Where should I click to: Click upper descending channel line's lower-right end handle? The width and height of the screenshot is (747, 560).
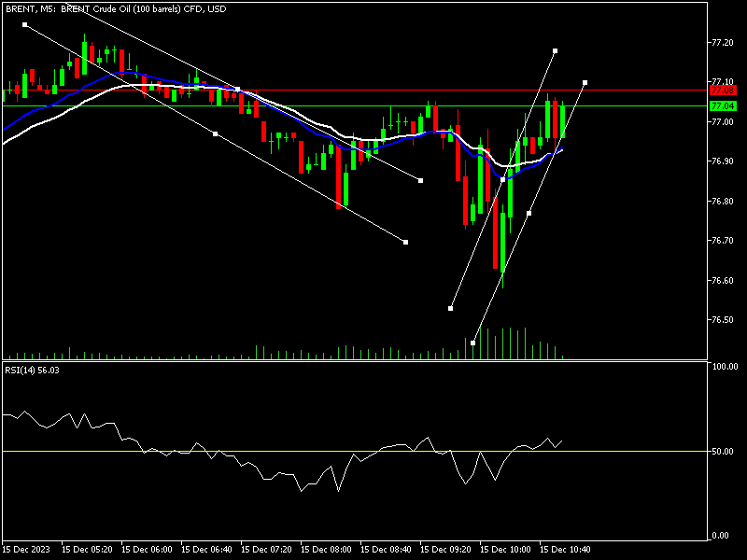click(x=421, y=180)
